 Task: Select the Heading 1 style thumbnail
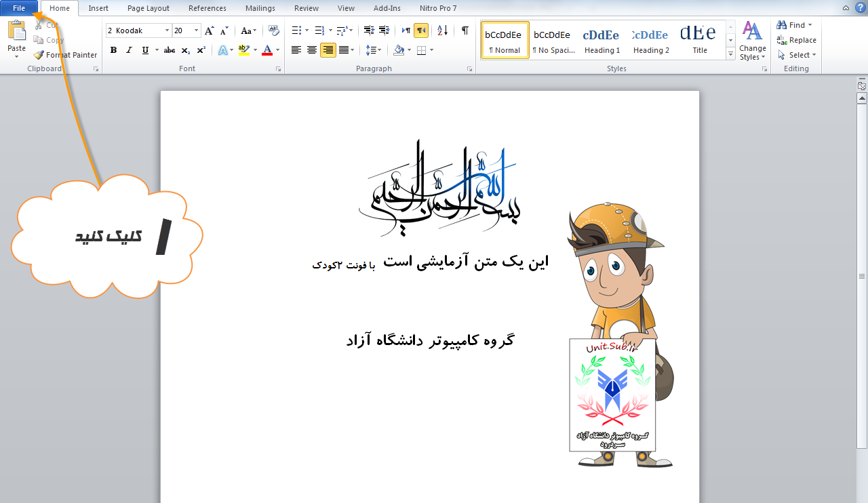pyautogui.click(x=602, y=41)
